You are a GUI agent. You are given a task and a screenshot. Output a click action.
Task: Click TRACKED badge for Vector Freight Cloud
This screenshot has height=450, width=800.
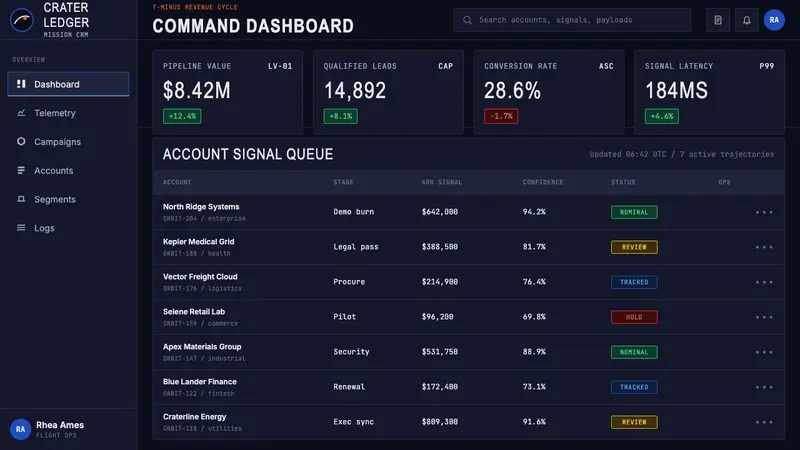click(634, 282)
